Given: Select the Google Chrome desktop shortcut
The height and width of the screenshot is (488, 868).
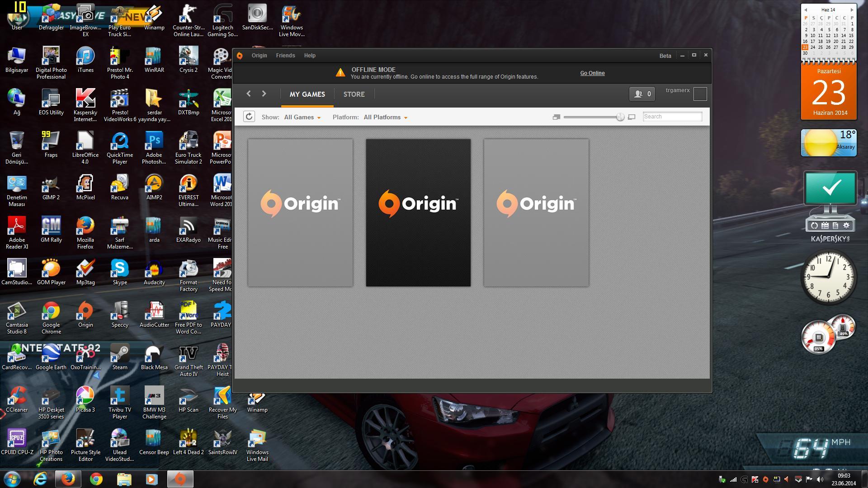Looking at the screenshot, I should point(51,318).
